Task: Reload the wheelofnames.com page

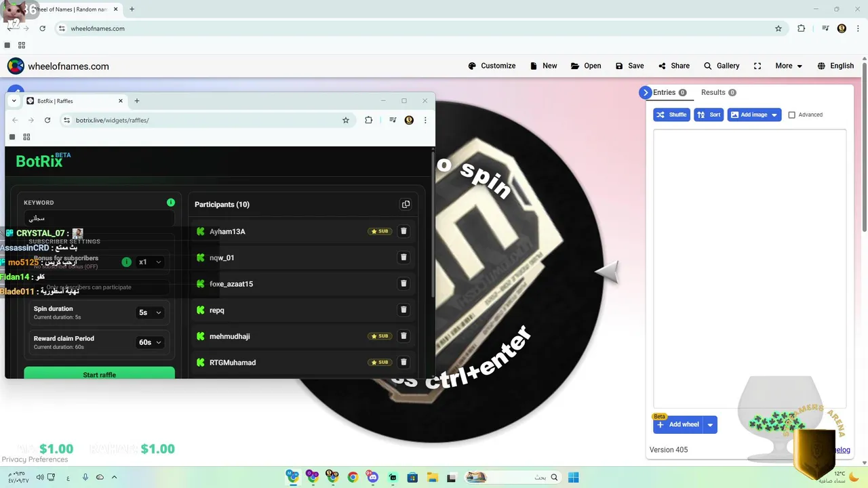Action: (x=42, y=28)
